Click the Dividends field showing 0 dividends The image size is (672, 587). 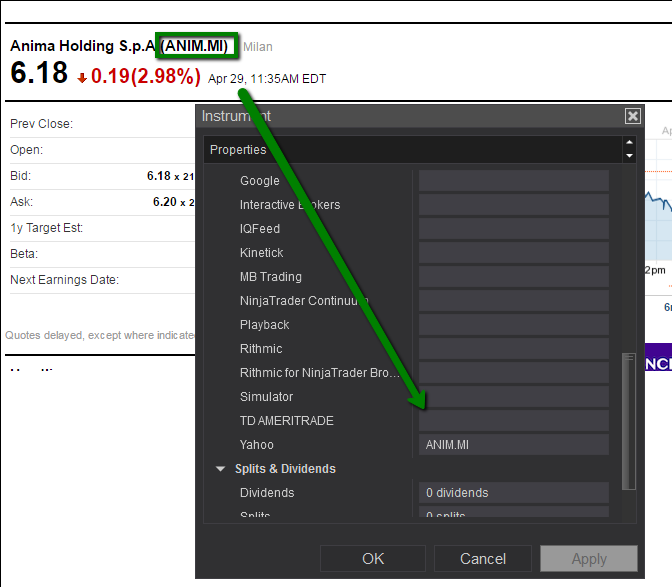[513, 493]
